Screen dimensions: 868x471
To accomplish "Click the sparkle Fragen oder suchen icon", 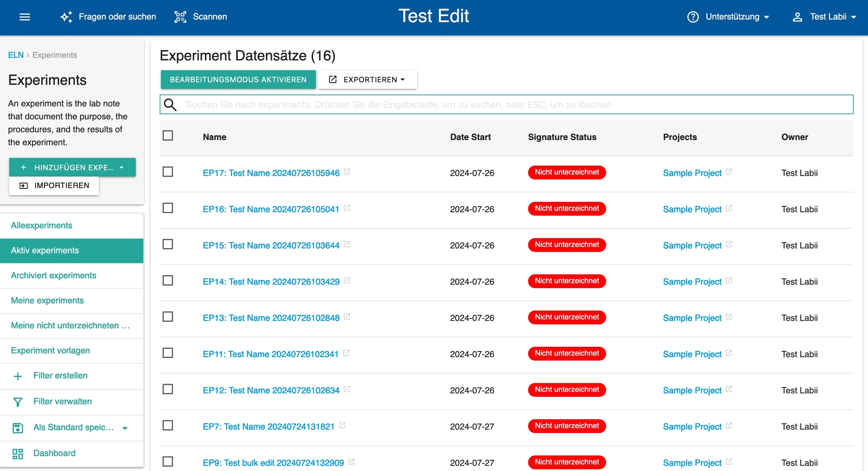I will 66,17.
